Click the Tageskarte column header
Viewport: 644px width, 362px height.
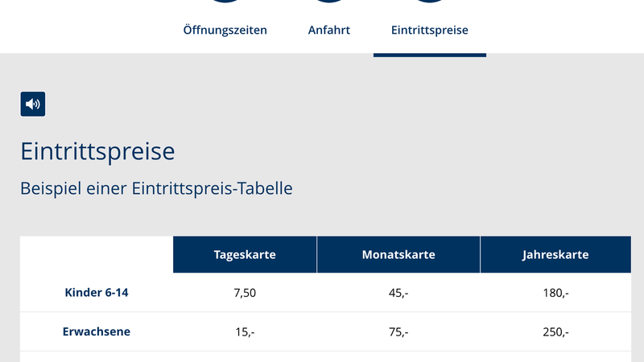[245, 254]
